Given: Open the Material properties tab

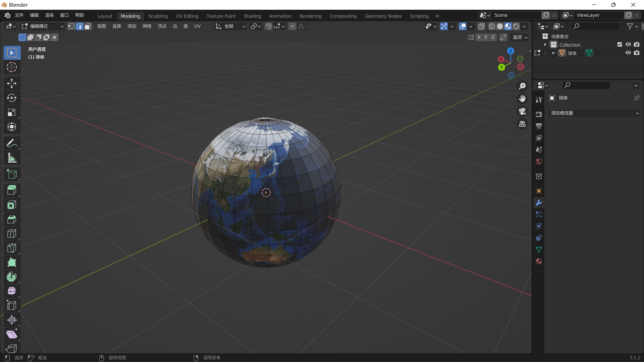Looking at the screenshot, I should [x=539, y=261].
